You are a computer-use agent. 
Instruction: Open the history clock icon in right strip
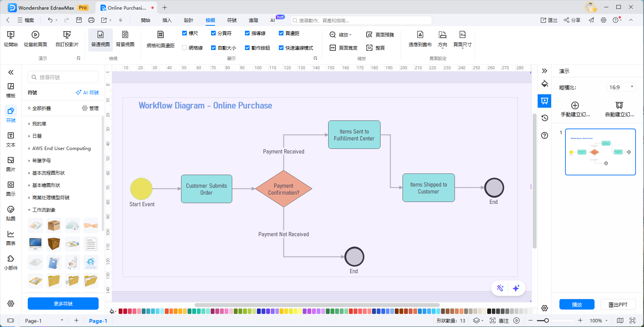click(x=545, y=118)
